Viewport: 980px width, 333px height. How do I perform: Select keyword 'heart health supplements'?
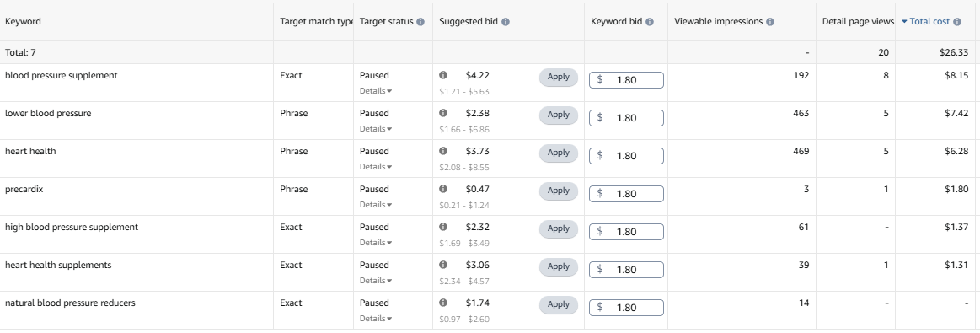pos(58,265)
